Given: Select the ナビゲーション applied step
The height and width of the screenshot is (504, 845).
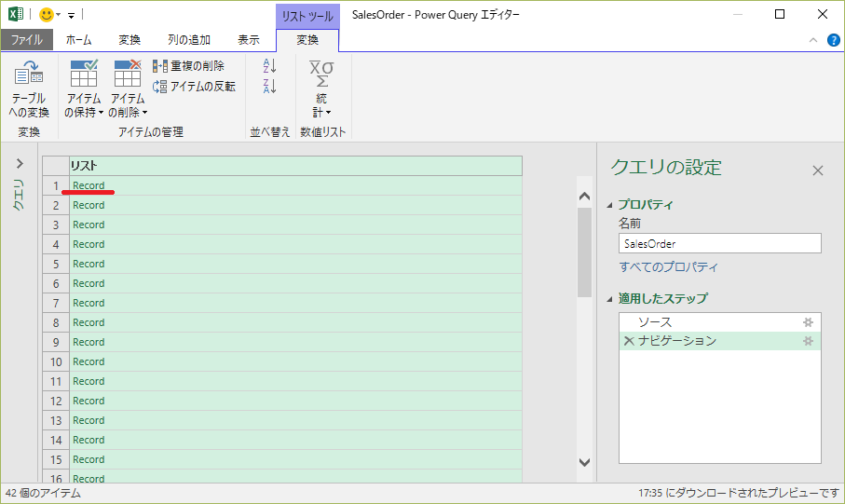Looking at the screenshot, I should tap(720, 341).
